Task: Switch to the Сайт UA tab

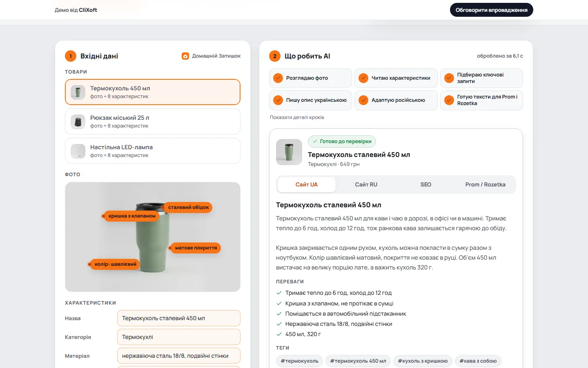Action: [x=307, y=185]
